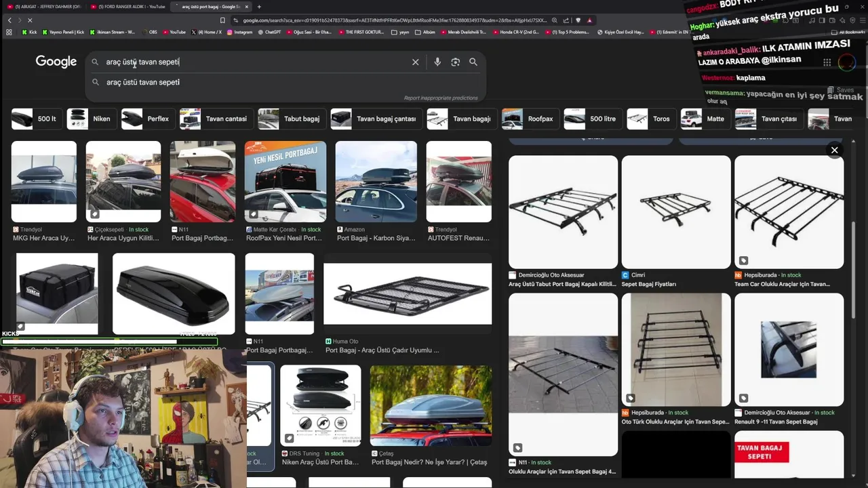Switch to ABUGAT - Jeffrey Dahmer YouTube tab
This screenshot has height=488, width=868.
coord(44,7)
